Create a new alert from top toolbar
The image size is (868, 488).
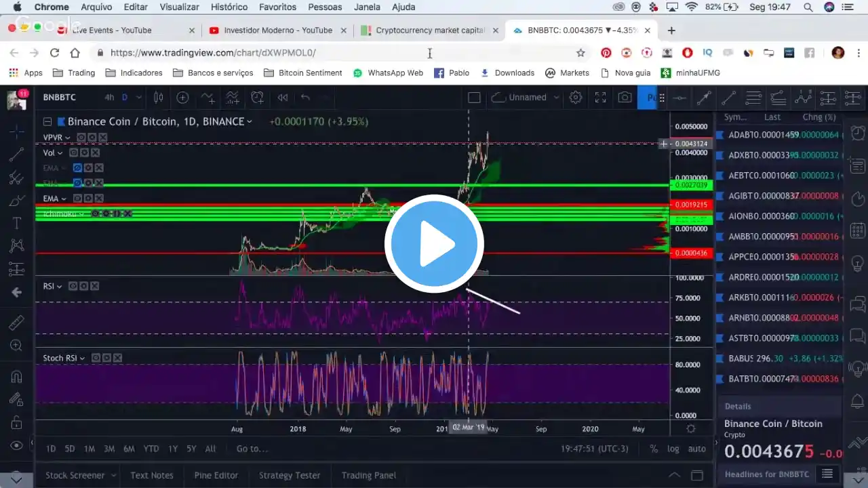coord(257,98)
